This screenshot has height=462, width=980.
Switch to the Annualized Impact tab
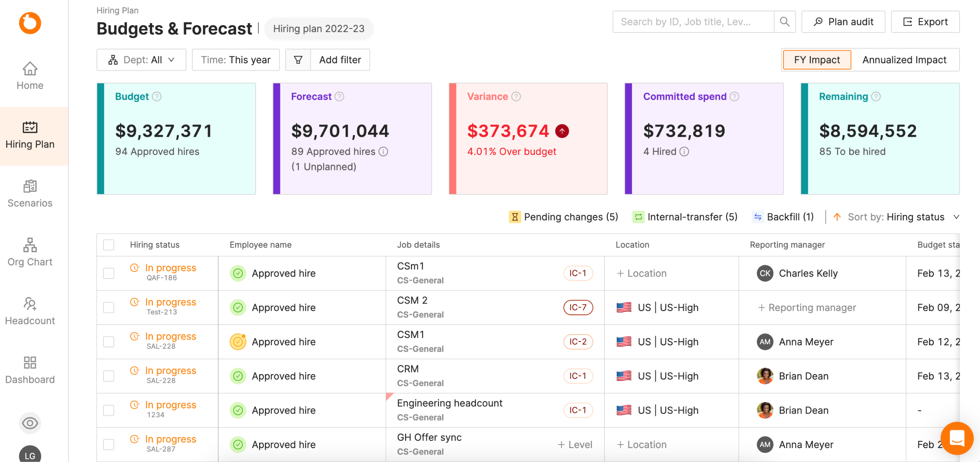tap(904, 60)
